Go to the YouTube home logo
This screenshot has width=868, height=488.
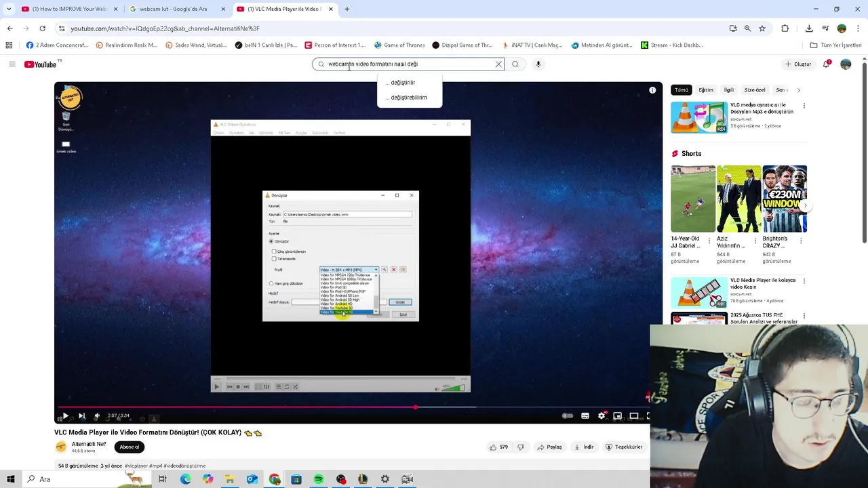coord(41,64)
